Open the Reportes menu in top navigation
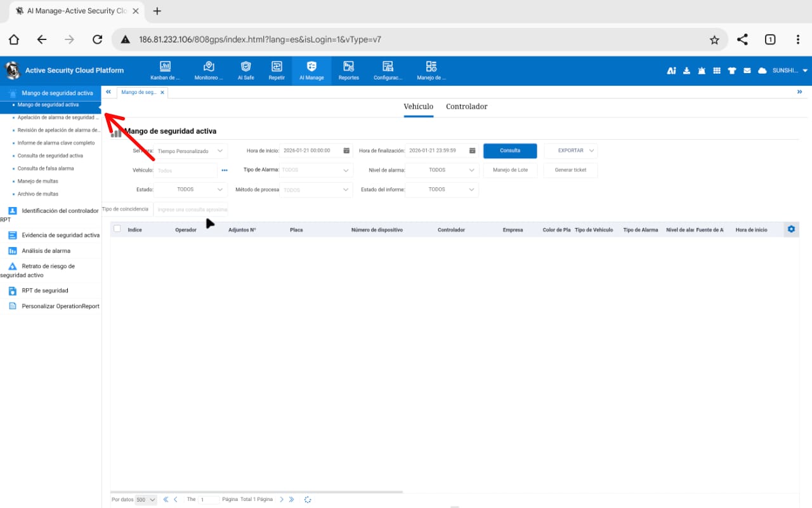Image resolution: width=812 pixels, height=508 pixels. tap(348, 70)
